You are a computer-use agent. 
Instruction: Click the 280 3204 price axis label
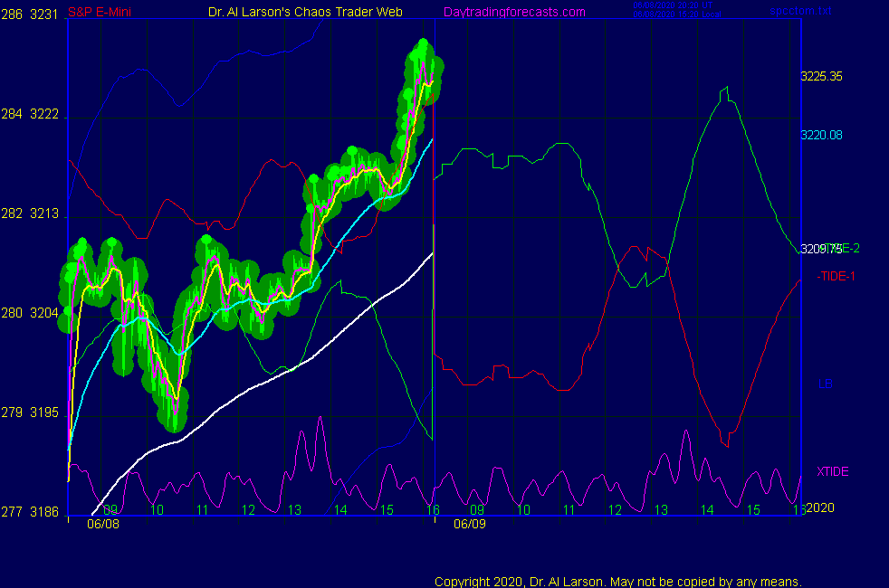click(x=30, y=313)
